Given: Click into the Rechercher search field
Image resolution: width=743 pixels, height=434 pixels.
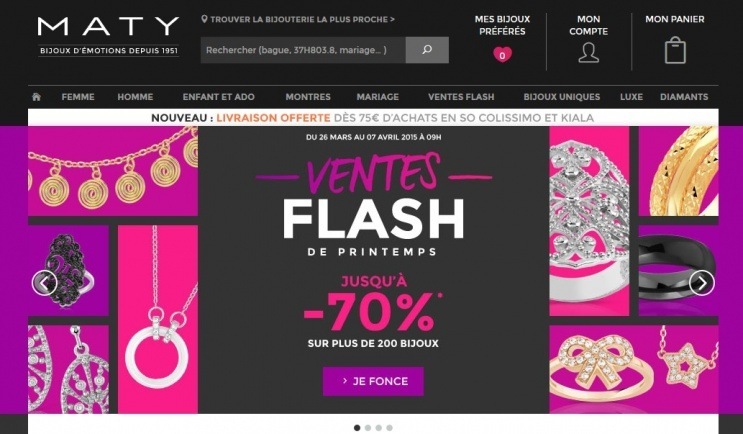Looking at the screenshot, I should 303,50.
